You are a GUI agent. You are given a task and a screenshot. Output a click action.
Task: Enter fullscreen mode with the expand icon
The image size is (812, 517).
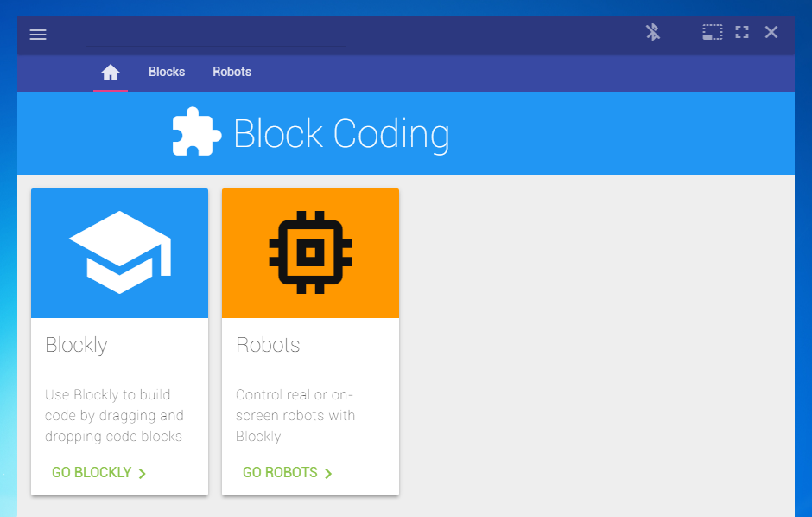[741, 32]
